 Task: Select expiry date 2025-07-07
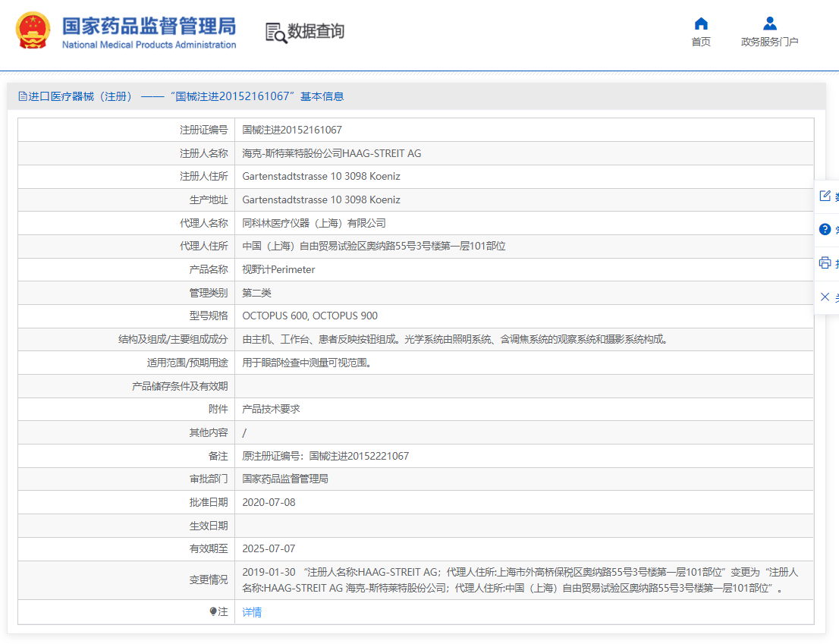[269, 548]
